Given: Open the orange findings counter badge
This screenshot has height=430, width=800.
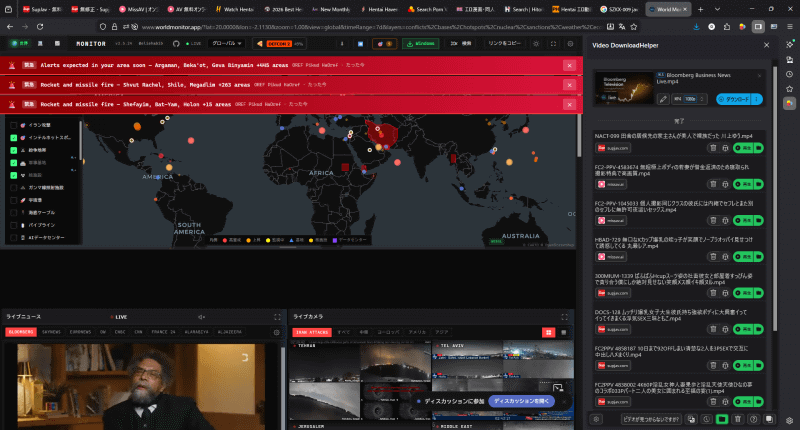Looking at the screenshot, I should click(x=384, y=44).
